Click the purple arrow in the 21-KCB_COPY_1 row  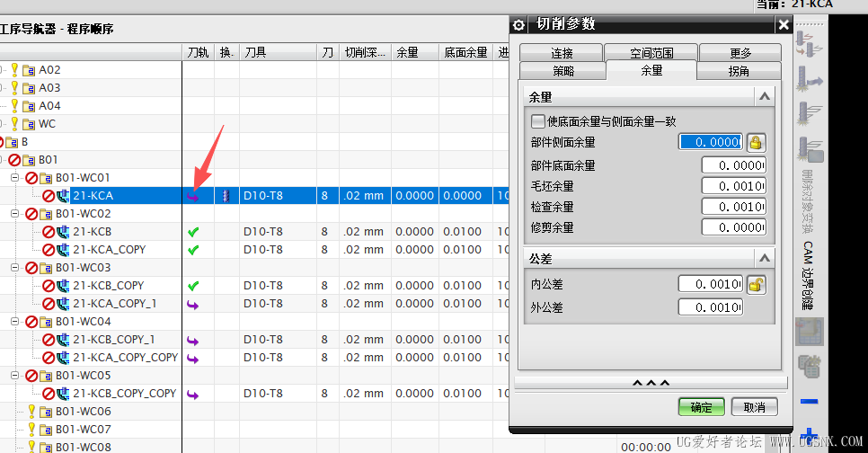click(192, 341)
